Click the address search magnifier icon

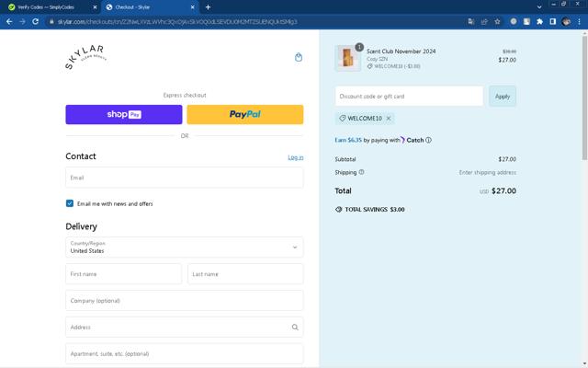point(295,328)
